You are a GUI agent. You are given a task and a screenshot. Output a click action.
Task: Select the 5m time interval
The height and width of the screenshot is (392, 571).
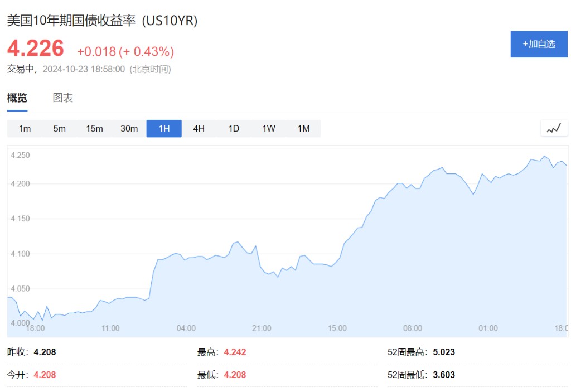coord(59,129)
